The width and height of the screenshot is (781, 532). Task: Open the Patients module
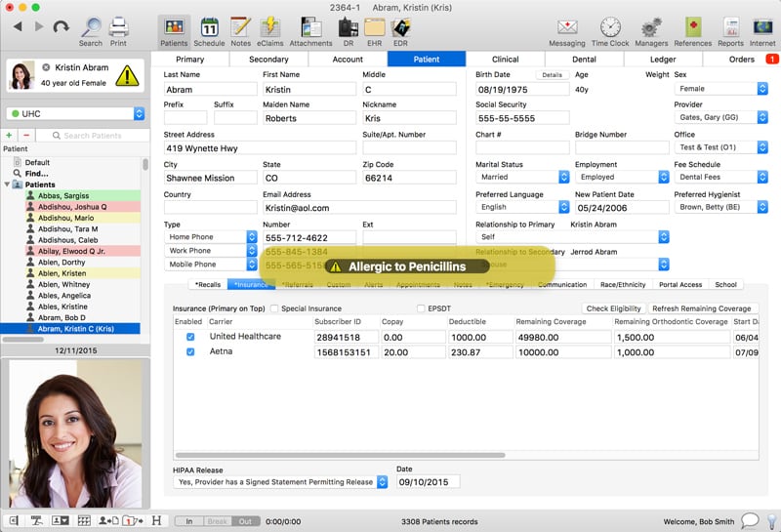tap(174, 32)
